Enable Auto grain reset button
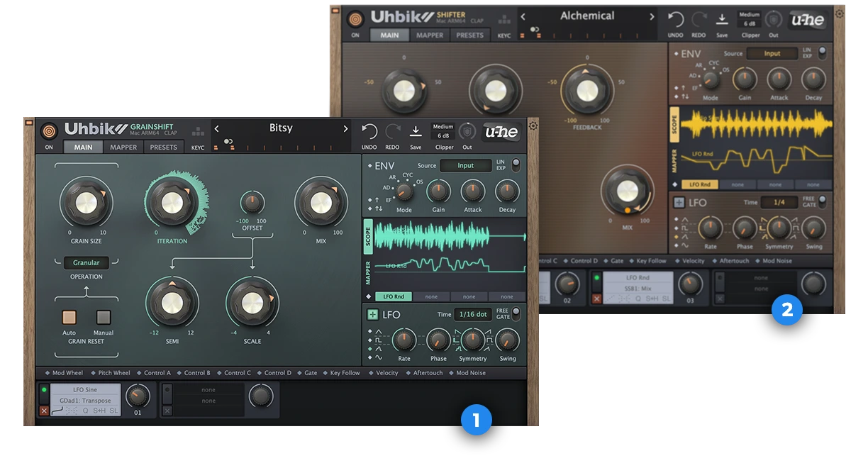Viewport: 868px width, 468px height. pos(69,317)
